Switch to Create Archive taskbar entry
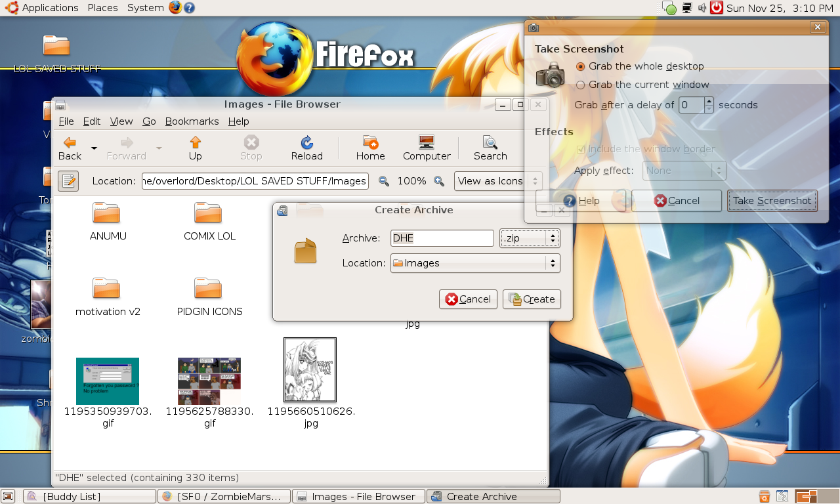 point(493,496)
